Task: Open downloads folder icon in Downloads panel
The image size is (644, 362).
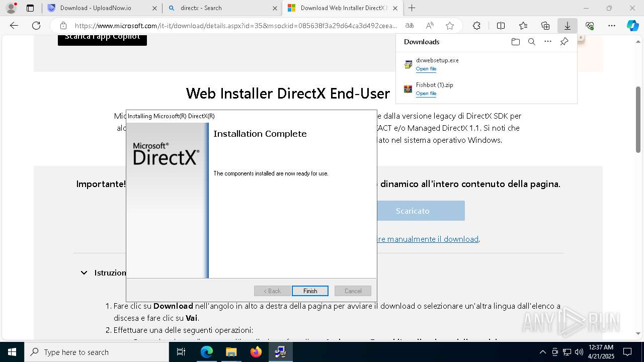Action: [x=515, y=42]
